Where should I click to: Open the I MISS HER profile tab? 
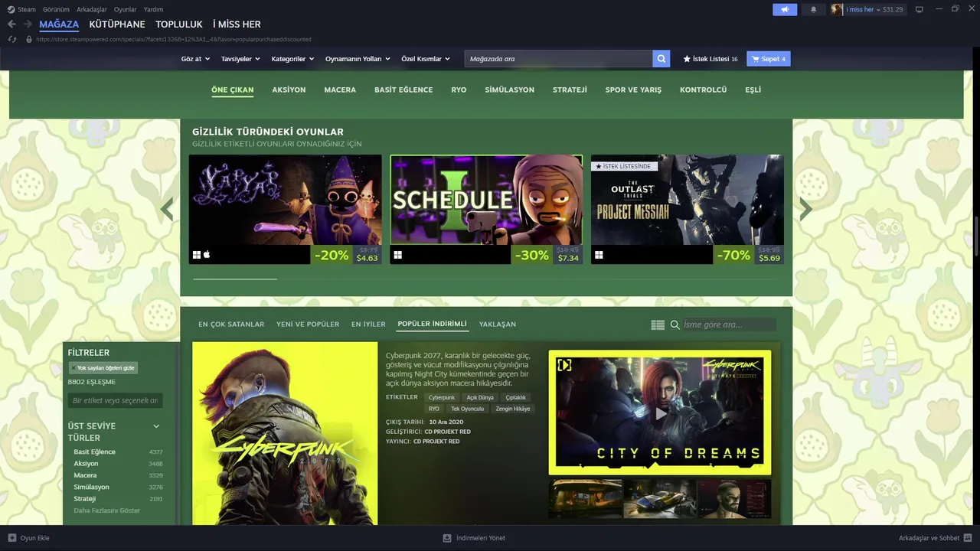pos(237,24)
